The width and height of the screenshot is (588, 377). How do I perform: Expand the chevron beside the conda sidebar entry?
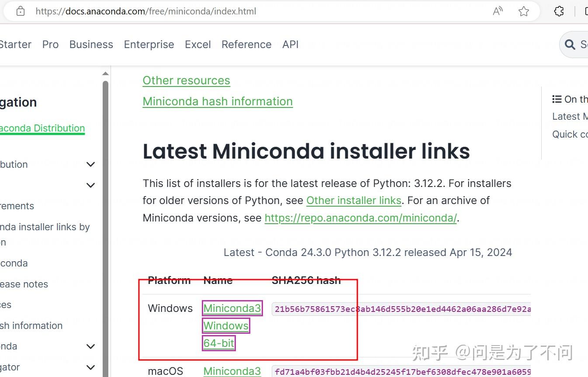coord(90,346)
